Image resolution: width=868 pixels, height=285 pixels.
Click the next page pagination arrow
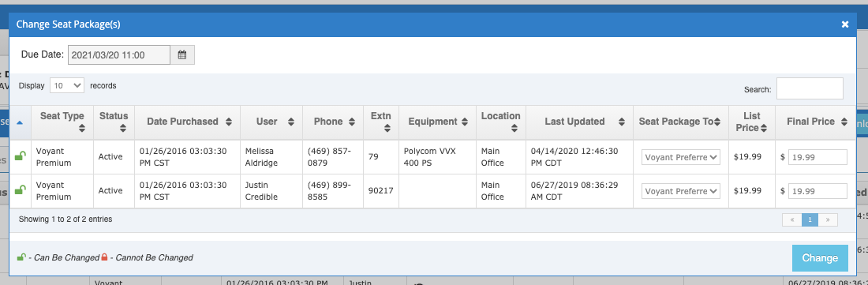[x=828, y=219]
